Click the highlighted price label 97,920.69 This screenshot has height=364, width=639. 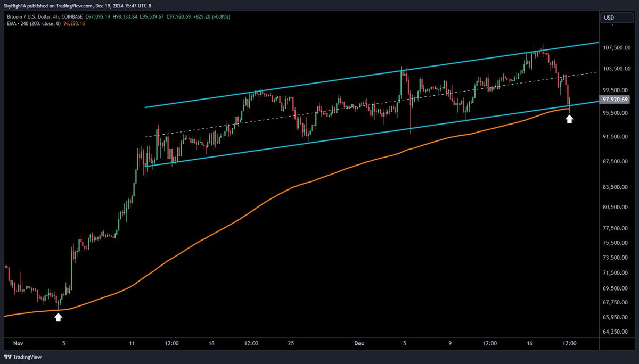(x=615, y=99)
